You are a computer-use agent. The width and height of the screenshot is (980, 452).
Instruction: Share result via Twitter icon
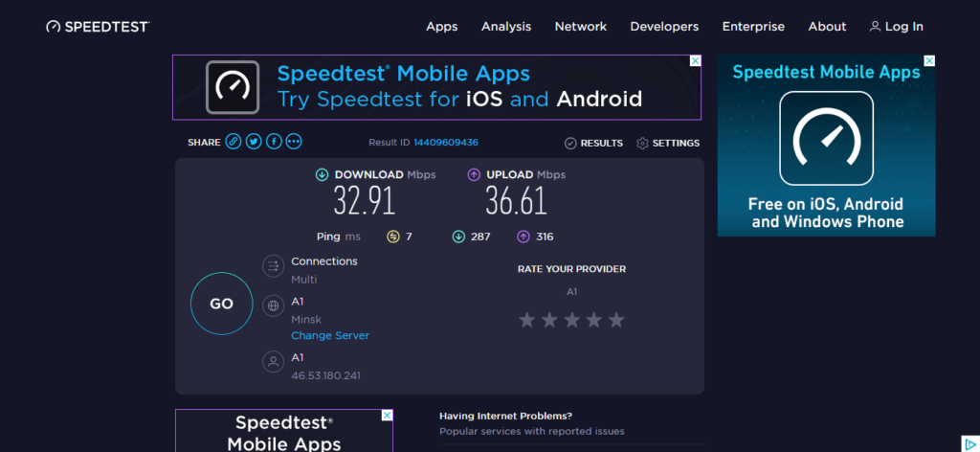[x=254, y=142]
